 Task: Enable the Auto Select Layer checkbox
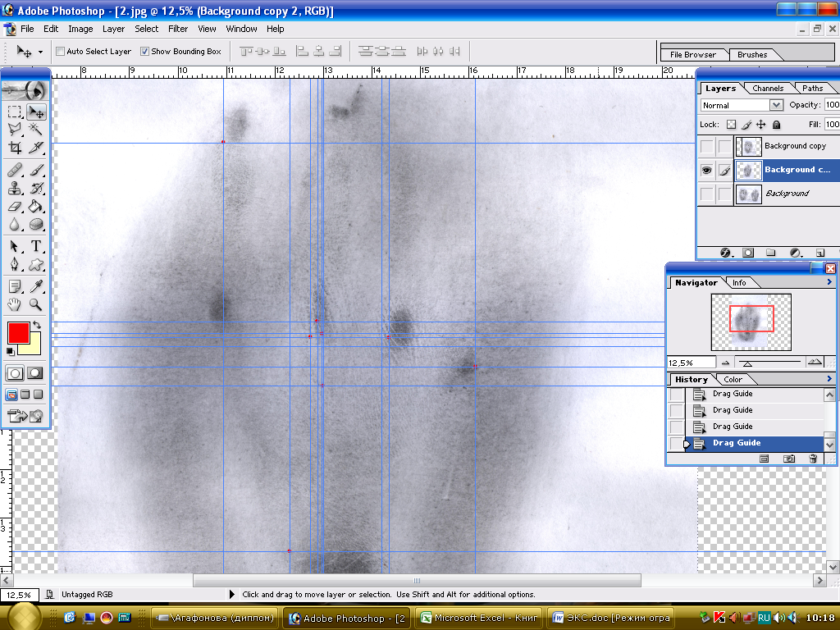coord(60,51)
